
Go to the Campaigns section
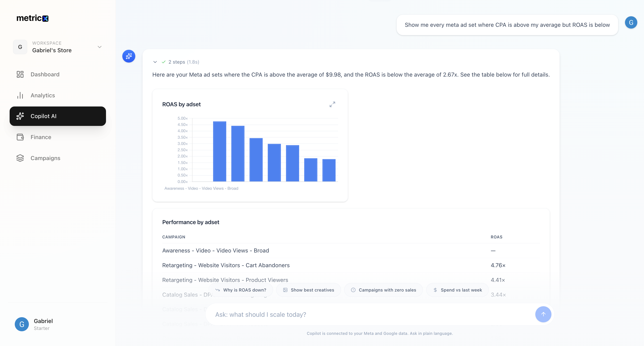[x=45, y=158]
